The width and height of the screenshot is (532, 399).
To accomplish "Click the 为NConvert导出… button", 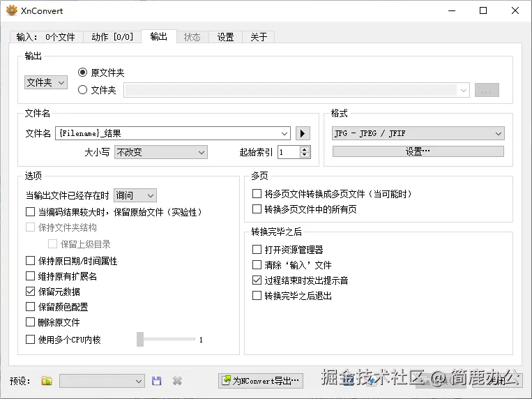I will click(x=261, y=381).
